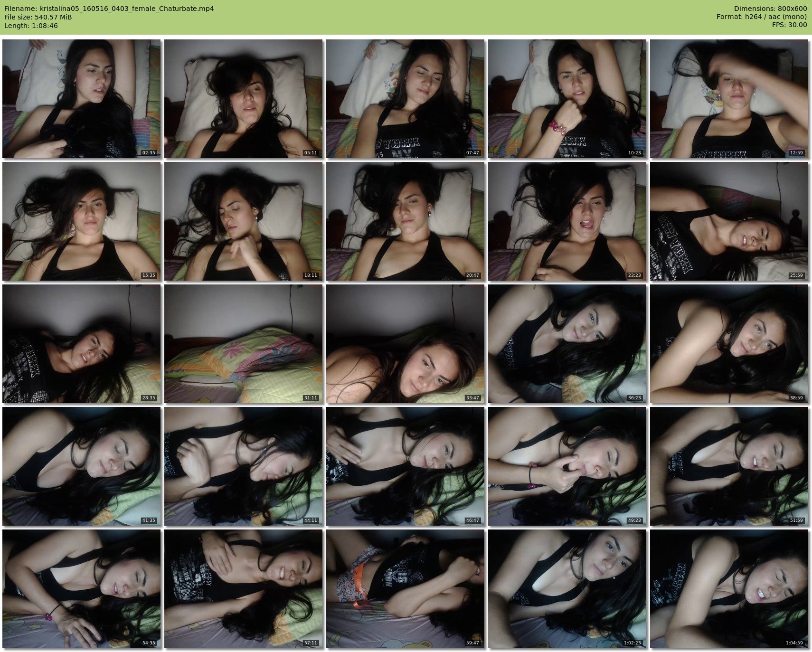This screenshot has height=652, width=812.
Task: Open the frame marked 59:47
Action: pyautogui.click(x=406, y=589)
